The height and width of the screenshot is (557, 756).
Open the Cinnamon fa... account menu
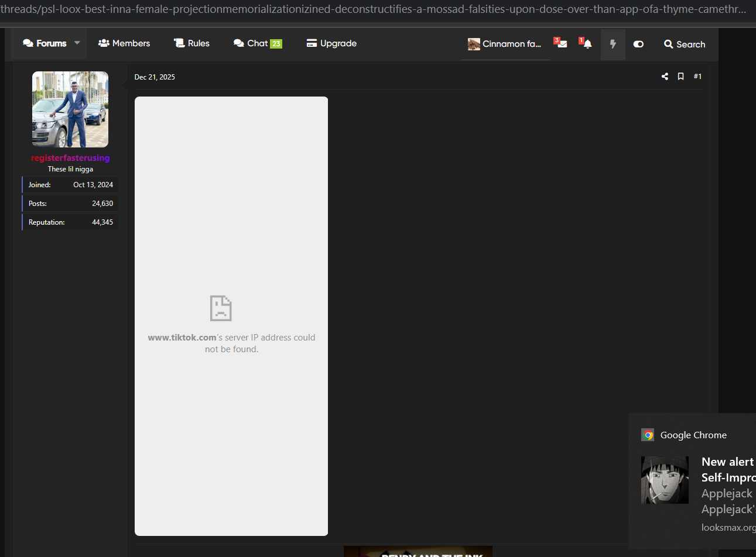coord(504,44)
